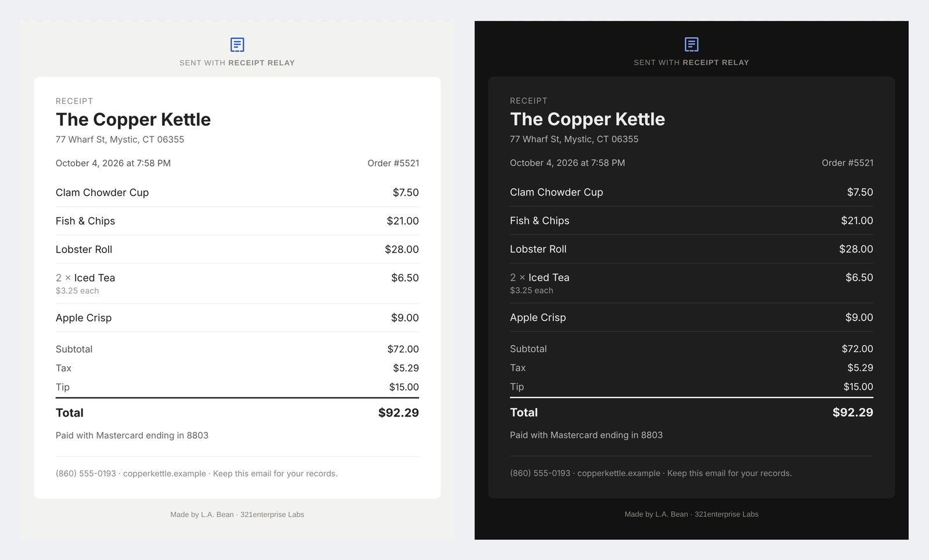
Task: Open the copperkettle.example link in dark receipt
Action: pos(619,473)
